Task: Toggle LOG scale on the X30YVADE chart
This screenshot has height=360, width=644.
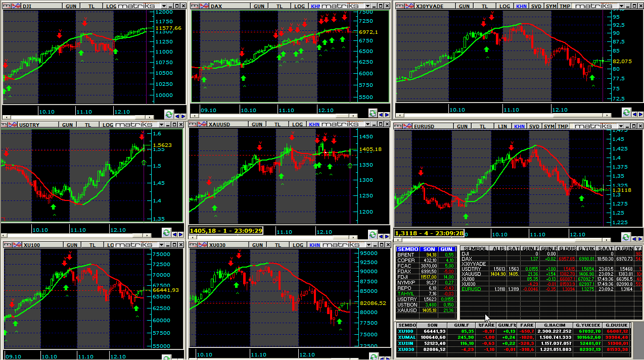Action: (x=504, y=6)
